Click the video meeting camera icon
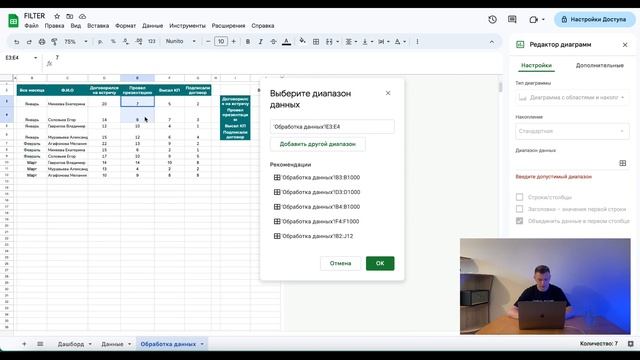Viewport: 640px width, 360px height. (x=533, y=20)
